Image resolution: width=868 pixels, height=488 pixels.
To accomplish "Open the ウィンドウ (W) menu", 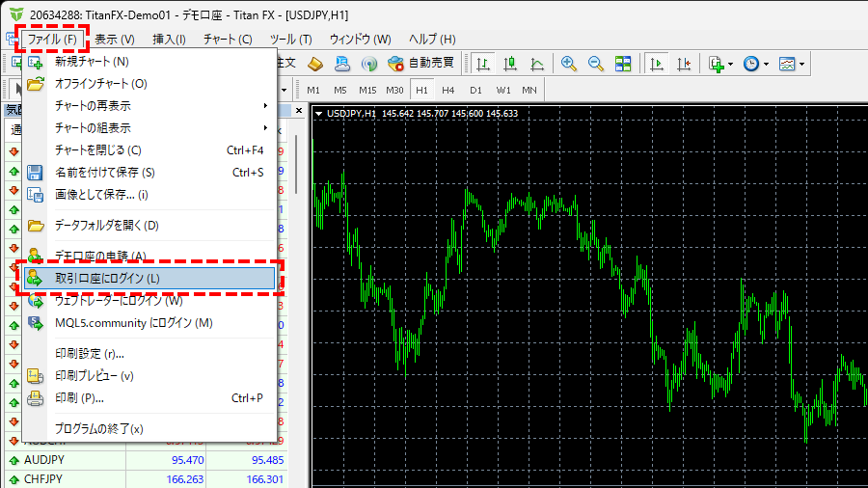I will 361,40.
